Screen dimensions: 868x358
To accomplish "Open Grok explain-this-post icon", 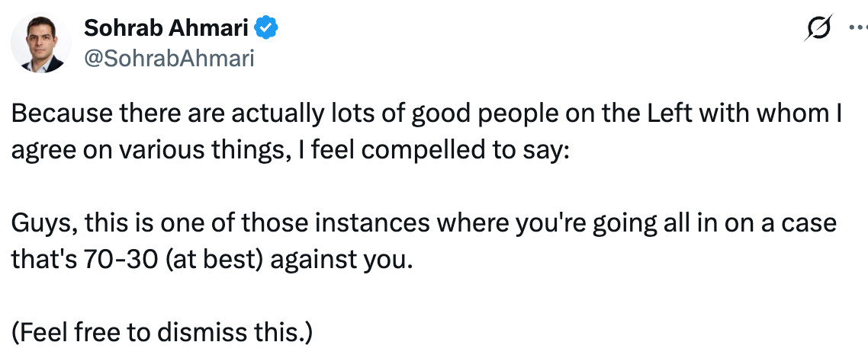I will [818, 29].
